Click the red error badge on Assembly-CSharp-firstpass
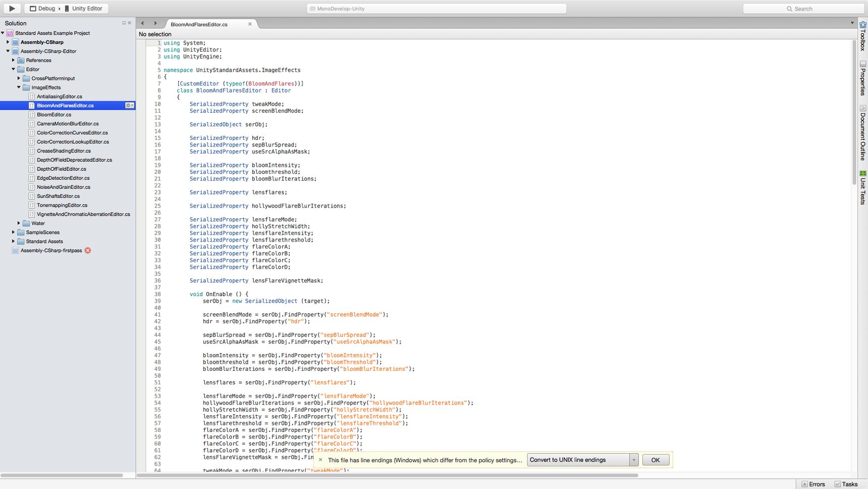This screenshot has height=489, width=868. (x=88, y=251)
